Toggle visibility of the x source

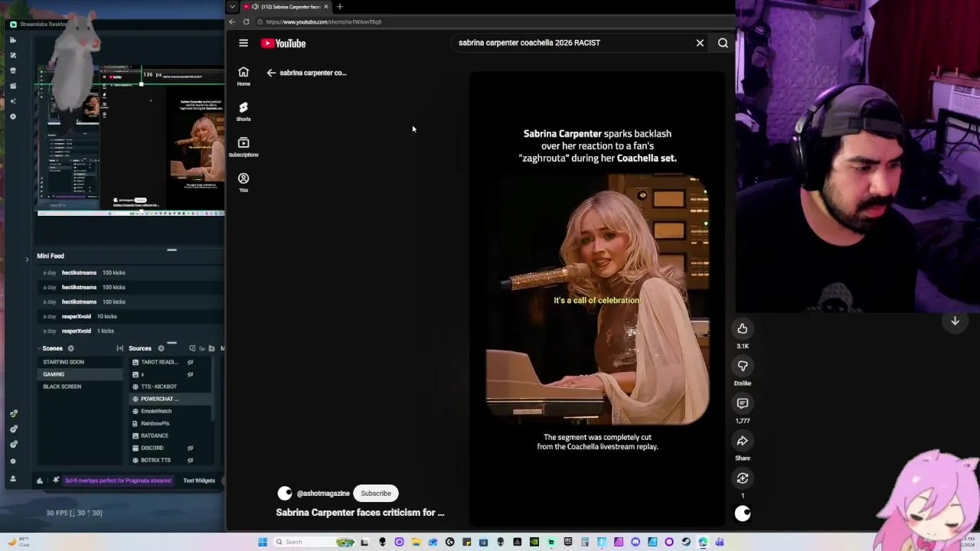191,374
